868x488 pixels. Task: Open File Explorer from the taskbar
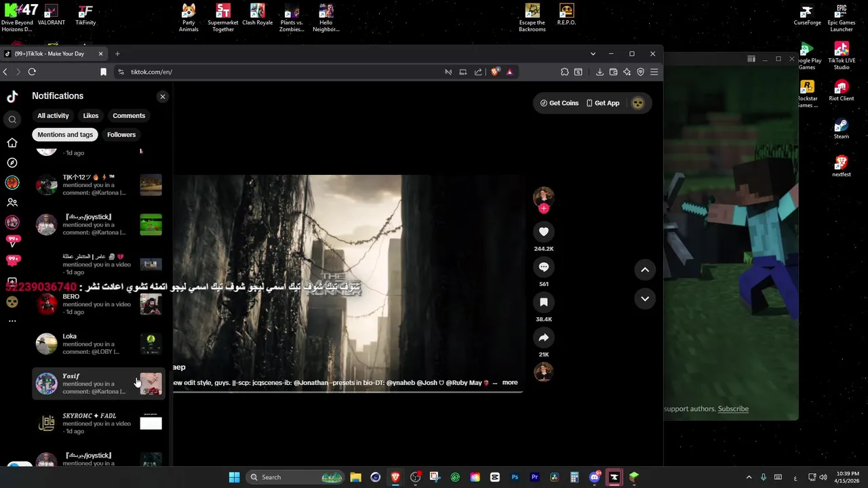[x=355, y=477]
